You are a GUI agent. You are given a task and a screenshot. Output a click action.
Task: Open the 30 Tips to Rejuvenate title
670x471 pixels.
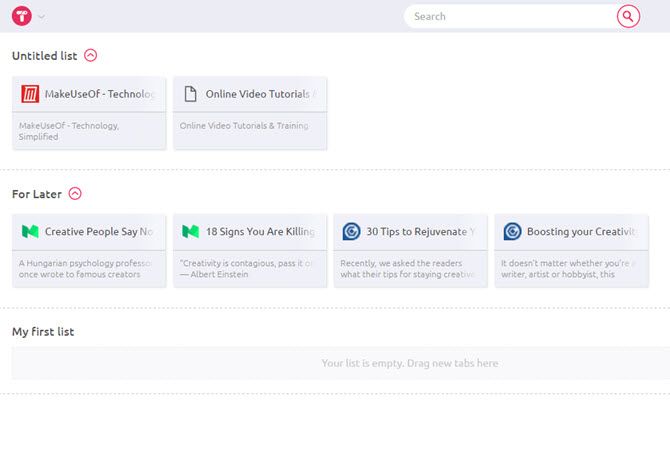421,232
